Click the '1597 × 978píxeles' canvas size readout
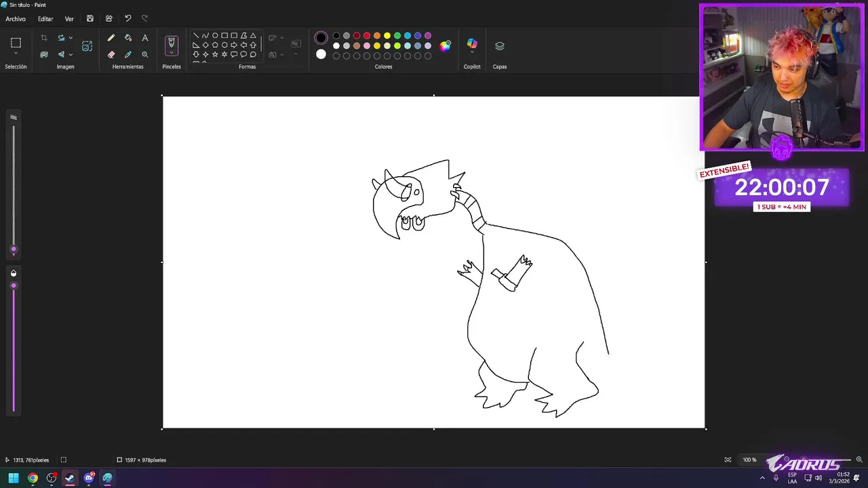This screenshot has width=868, height=488. pos(142,460)
